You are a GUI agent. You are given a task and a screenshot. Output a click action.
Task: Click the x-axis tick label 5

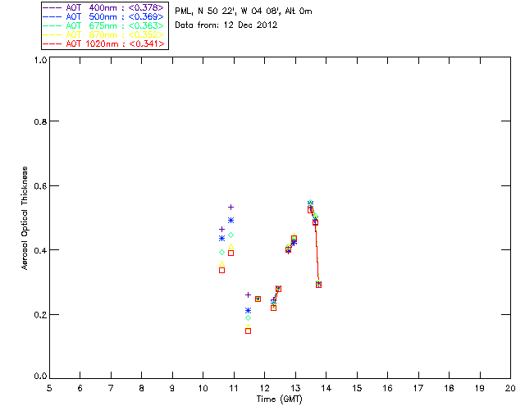click(49, 388)
